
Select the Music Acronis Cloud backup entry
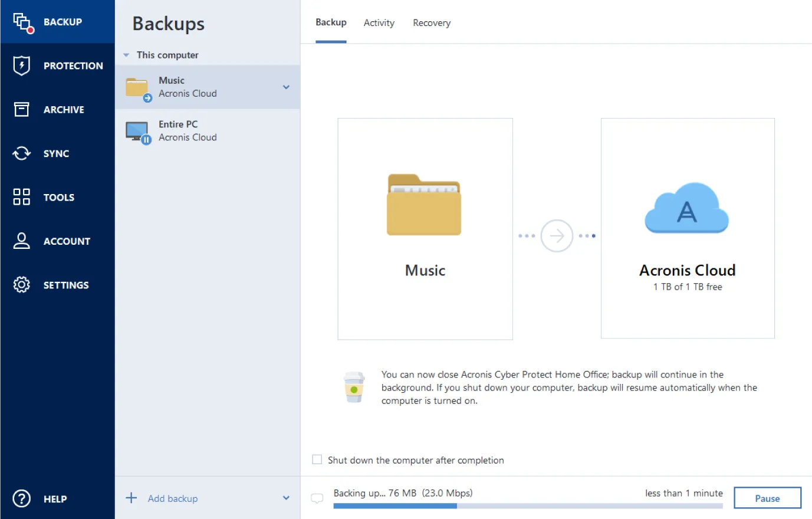point(208,87)
